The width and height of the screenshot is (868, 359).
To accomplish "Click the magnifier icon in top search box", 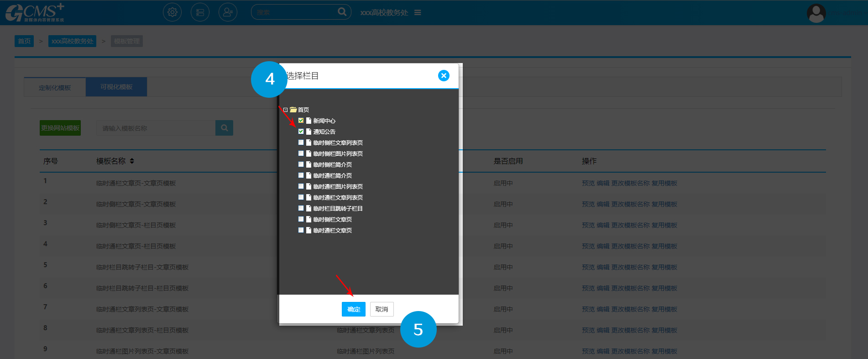I will point(342,12).
